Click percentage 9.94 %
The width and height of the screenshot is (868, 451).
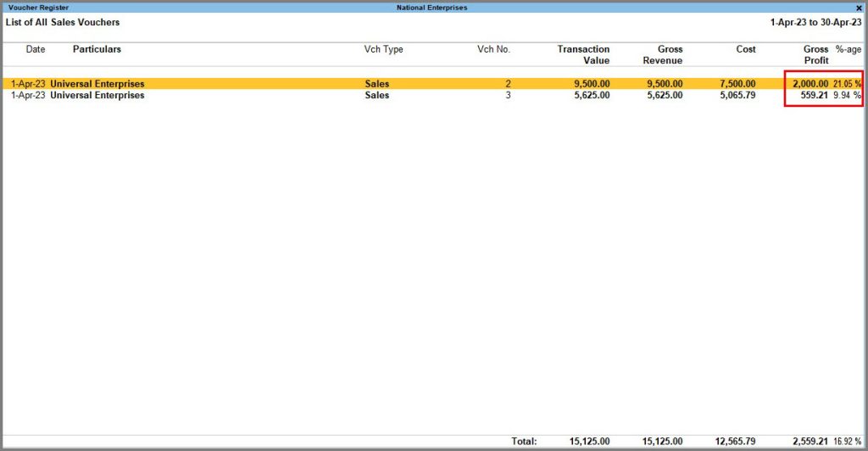coord(848,95)
